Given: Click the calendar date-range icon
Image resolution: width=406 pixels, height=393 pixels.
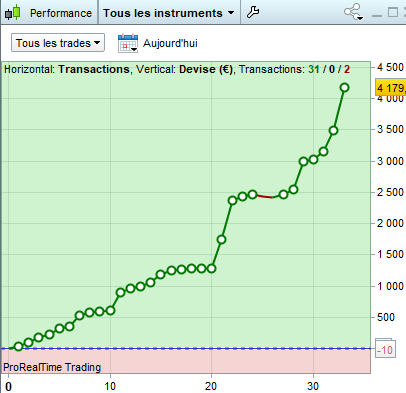Looking at the screenshot, I should [128, 43].
